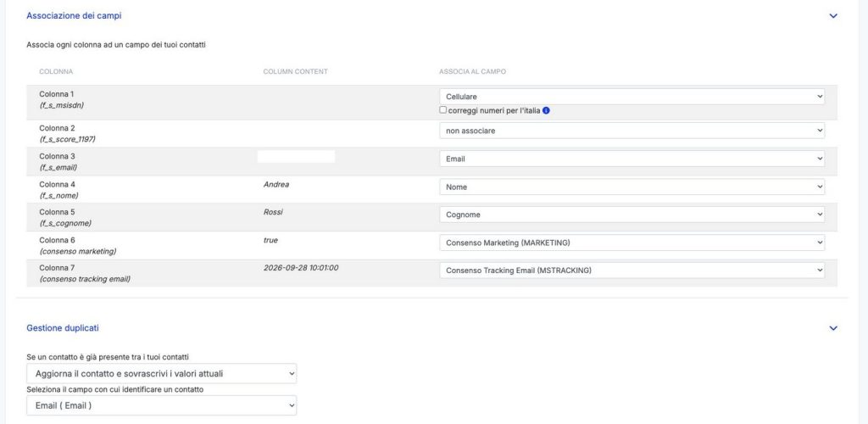Click the Colonna 4 label
The width and height of the screenshot is (868, 424).
coord(57,184)
